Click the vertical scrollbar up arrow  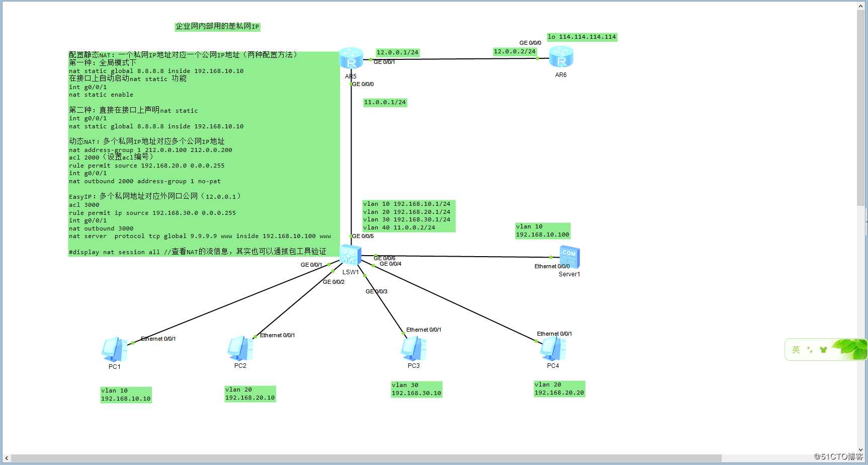click(861, 7)
